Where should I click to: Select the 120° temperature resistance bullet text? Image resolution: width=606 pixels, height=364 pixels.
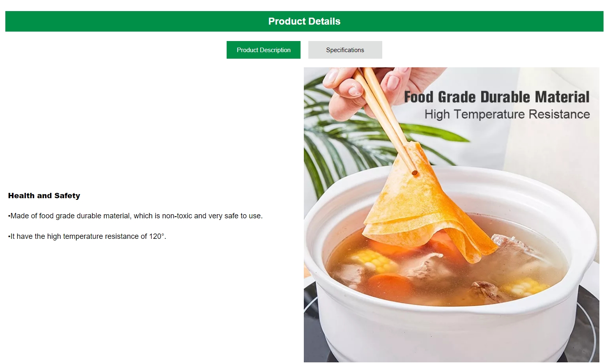point(87,236)
